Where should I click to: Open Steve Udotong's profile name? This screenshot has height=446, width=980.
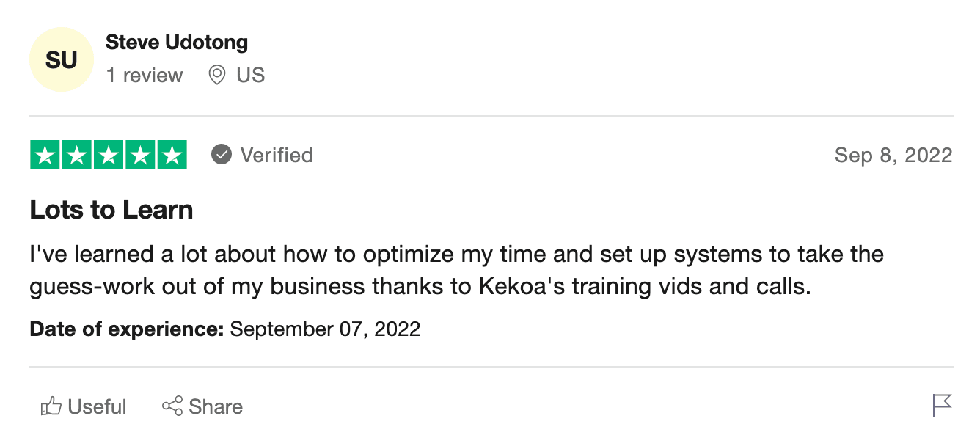(x=177, y=43)
